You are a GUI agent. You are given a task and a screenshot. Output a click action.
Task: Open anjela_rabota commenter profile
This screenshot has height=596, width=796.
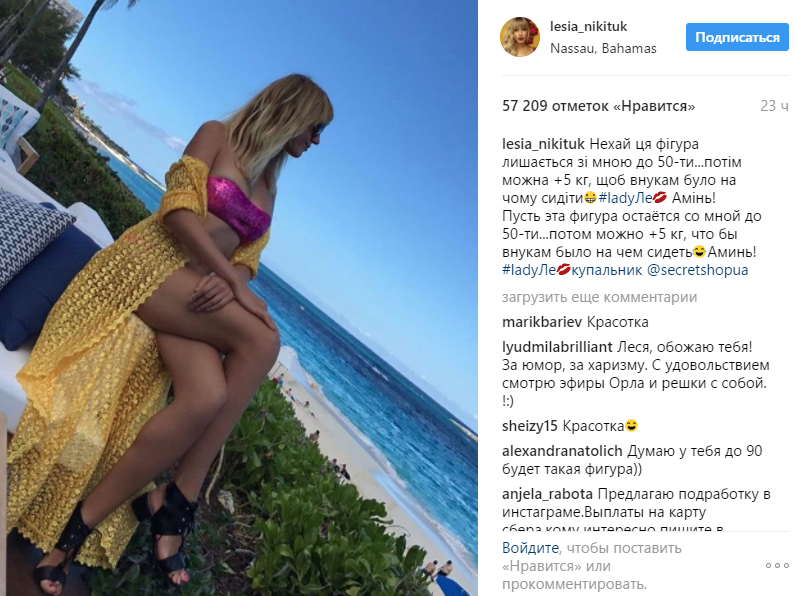tap(547, 494)
